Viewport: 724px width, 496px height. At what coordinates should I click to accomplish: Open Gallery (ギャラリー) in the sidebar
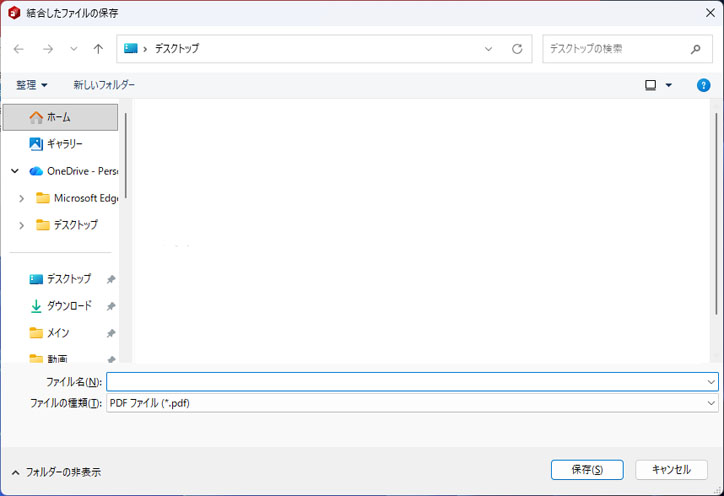tap(64, 144)
